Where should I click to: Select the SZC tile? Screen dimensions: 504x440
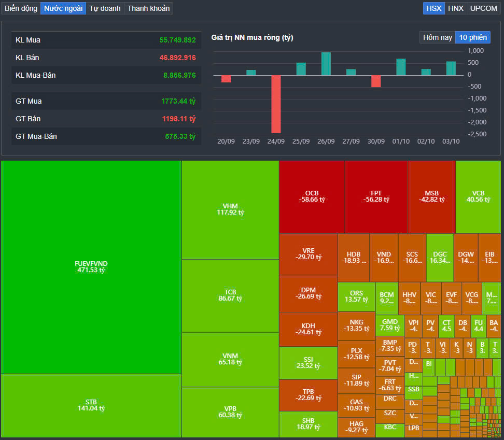click(x=390, y=416)
